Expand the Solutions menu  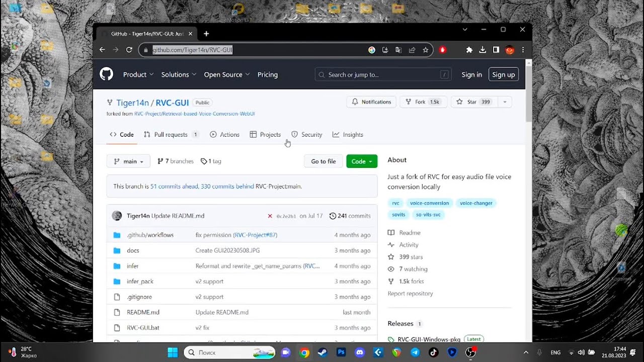[x=179, y=74]
